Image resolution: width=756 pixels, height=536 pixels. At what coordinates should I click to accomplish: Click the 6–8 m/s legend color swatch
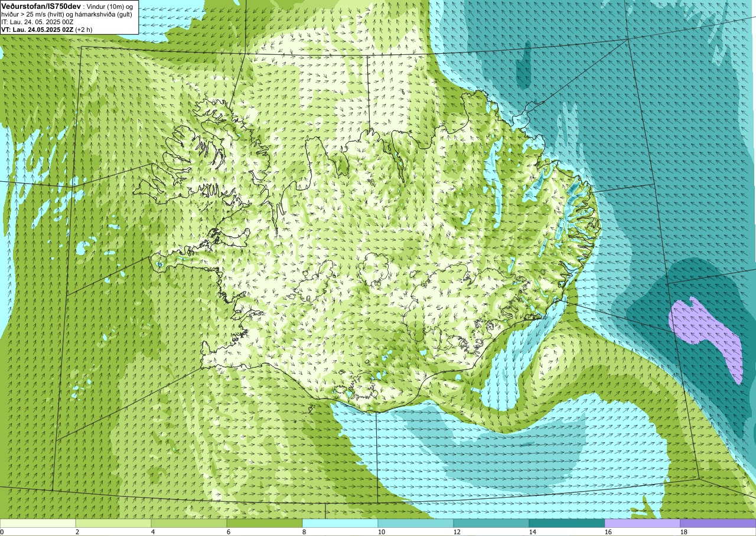[265, 523]
